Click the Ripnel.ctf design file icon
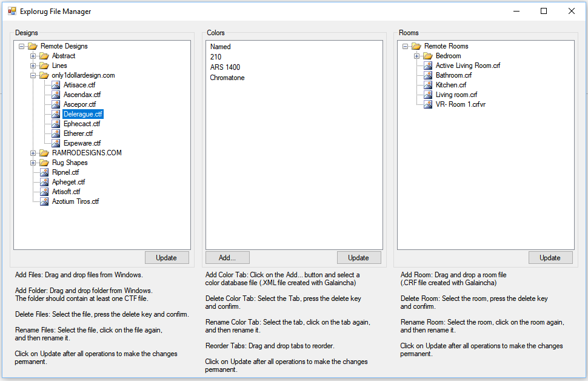This screenshot has width=588, height=381. pos(44,172)
